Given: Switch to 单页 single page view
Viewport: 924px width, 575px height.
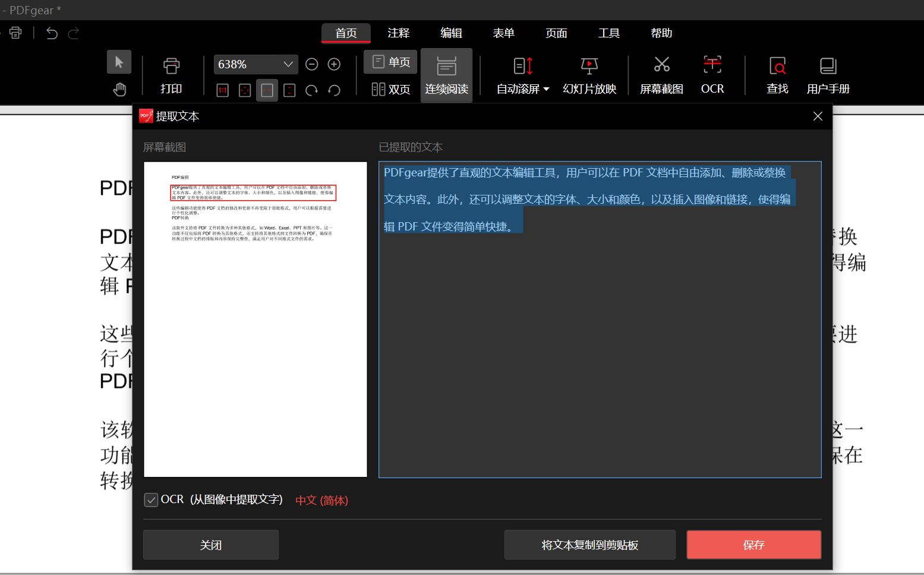Looking at the screenshot, I should pyautogui.click(x=390, y=62).
